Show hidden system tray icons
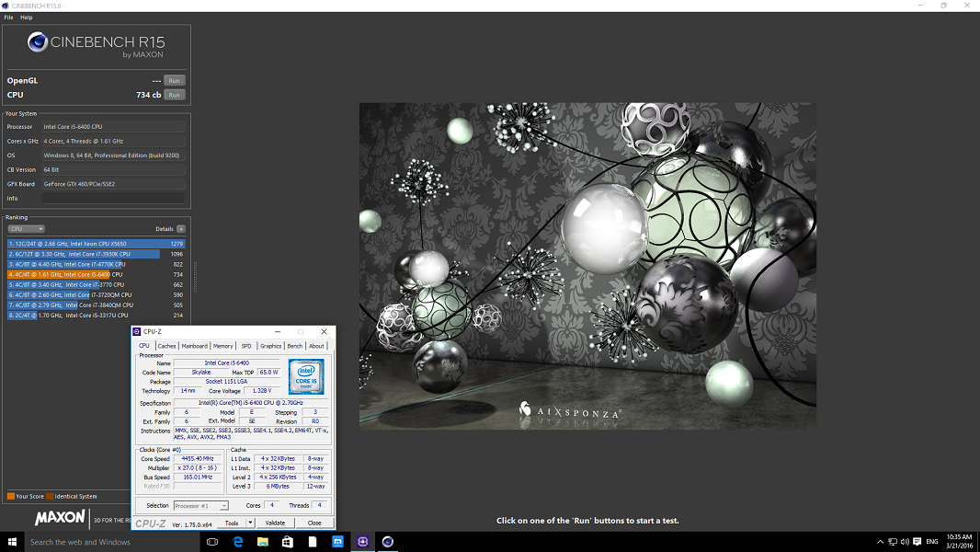The image size is (980, 552). pos(880,542)
